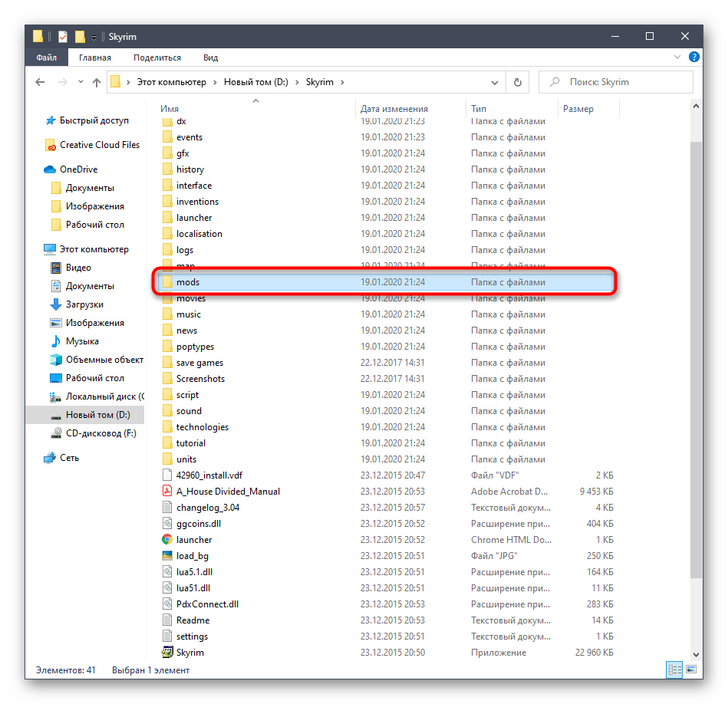This screenshot has width=728, height=704.
Task: Sort by Дата изменения column header
Action: coord(394,109)
